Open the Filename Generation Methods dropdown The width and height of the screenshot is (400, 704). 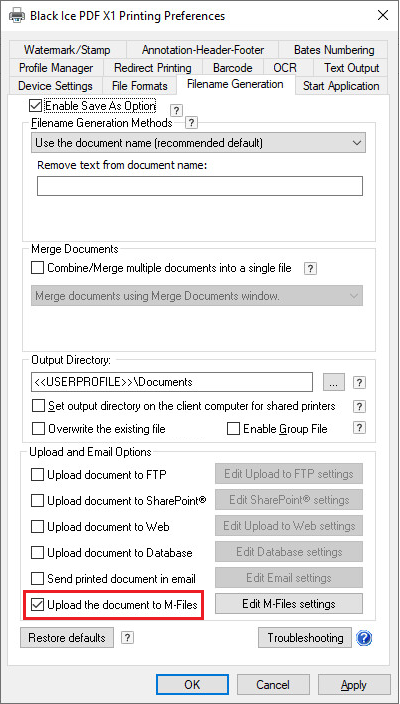coord(198,143)
